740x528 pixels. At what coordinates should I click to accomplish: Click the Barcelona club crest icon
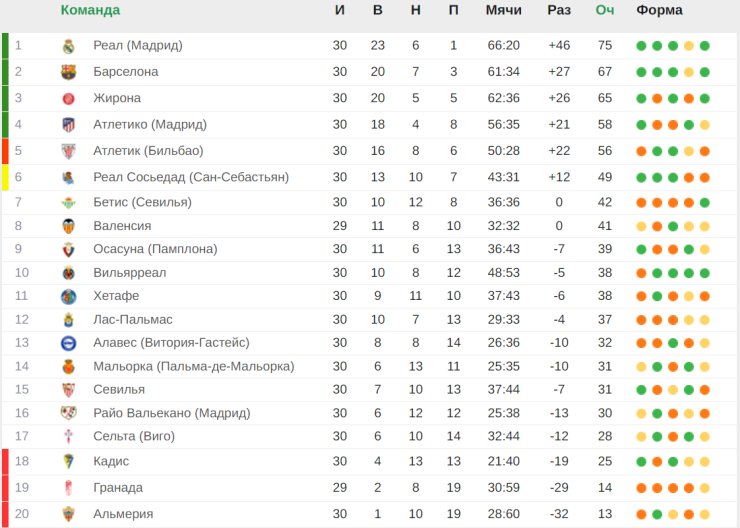tap(68, 72)
